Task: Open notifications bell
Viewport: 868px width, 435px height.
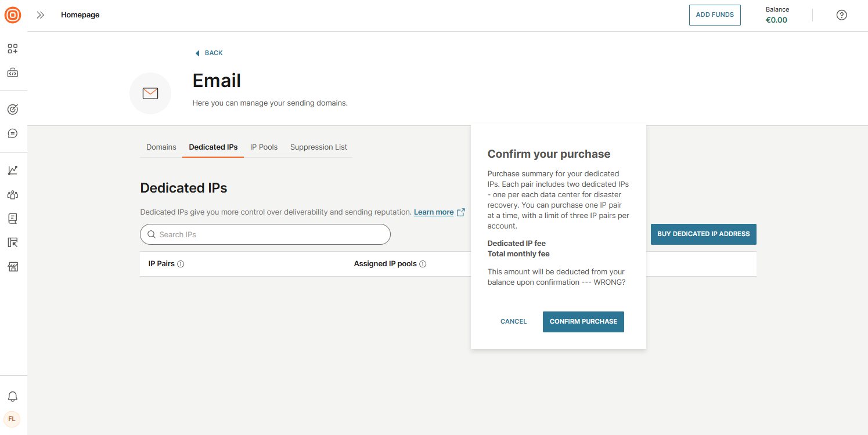Action: (x=13, y=397)
